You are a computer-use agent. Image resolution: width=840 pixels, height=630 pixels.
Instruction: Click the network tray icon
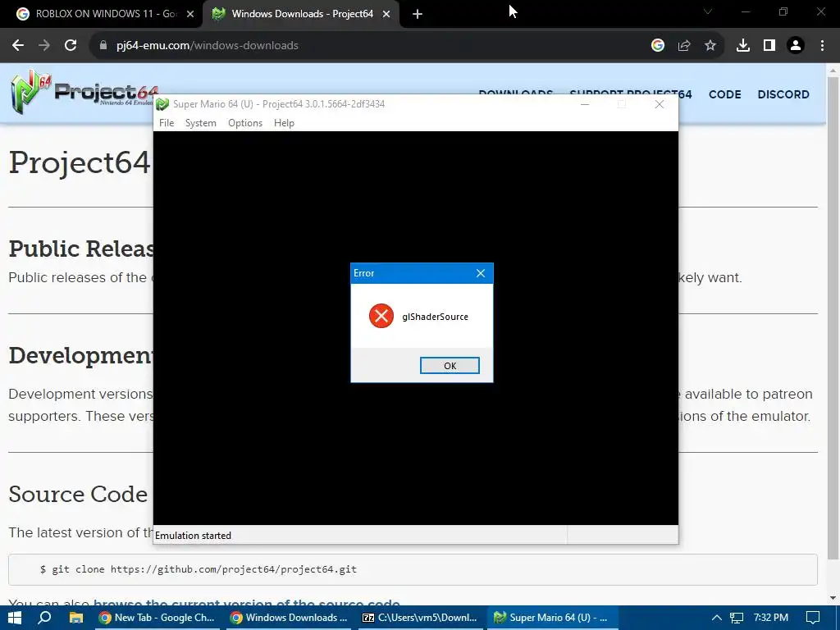pyautogui.click(x=737, y=618)
